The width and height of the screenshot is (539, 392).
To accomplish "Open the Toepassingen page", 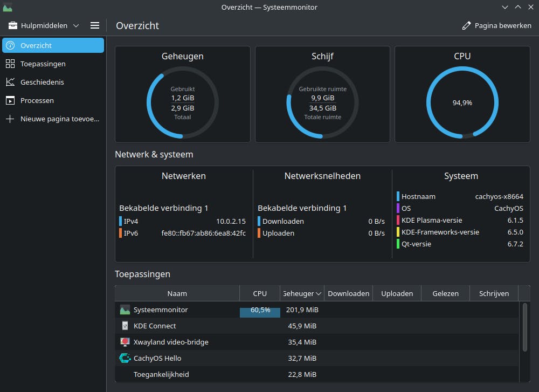I will click(x=43, y=64).
